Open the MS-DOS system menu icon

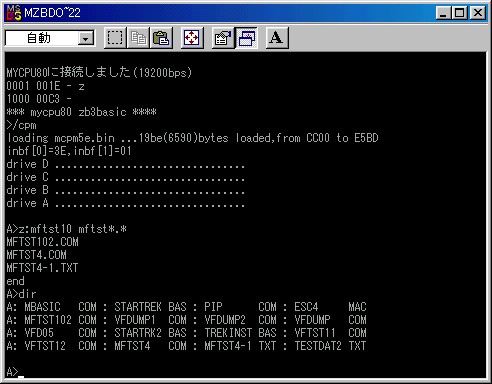point(14,13)
